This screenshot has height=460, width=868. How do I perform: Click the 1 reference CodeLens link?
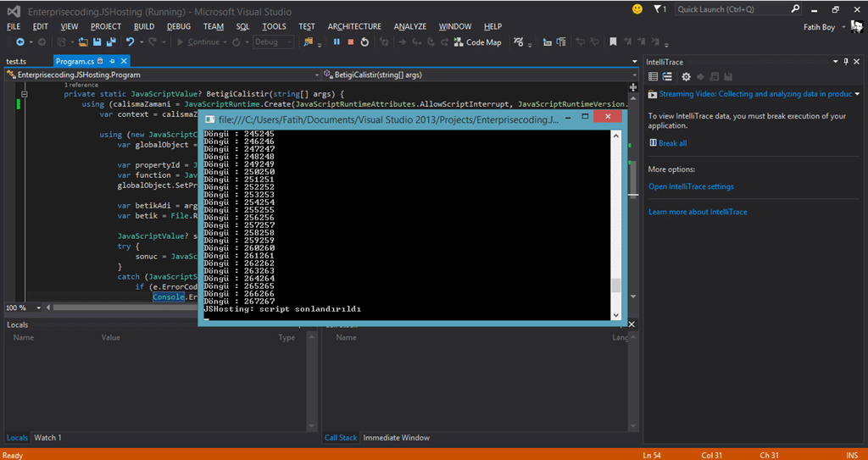point(81,85)
